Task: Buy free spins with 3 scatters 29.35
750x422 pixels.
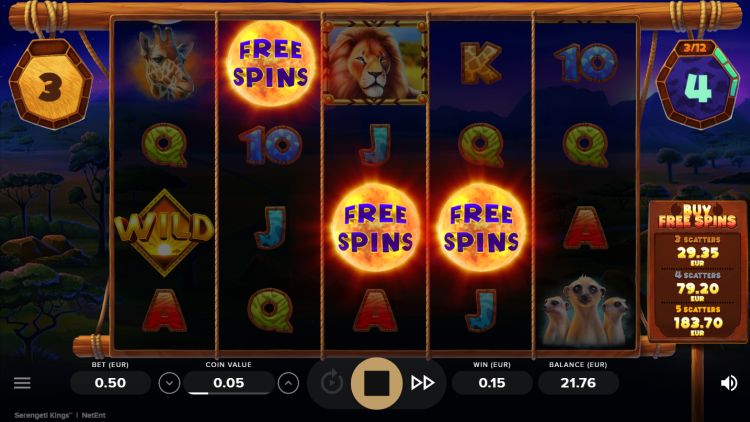Action: tap(697, 251)
